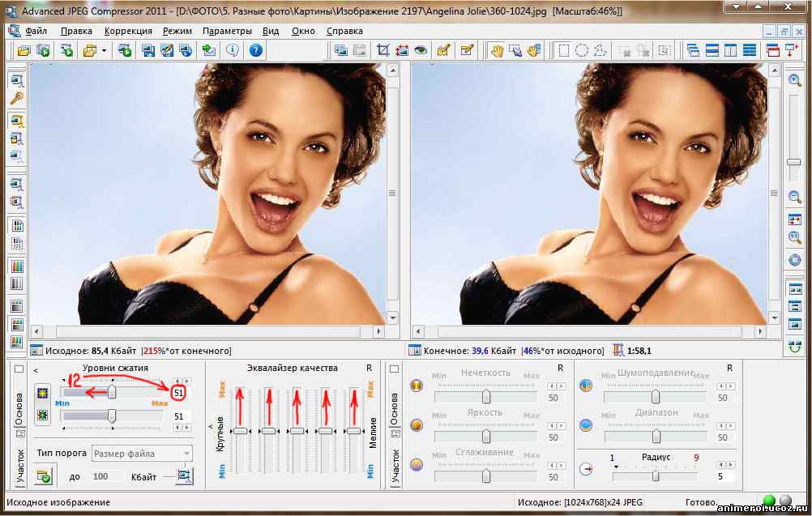Expand the folder toolbar button dropdown arrow
The height and width of the screenshot is (516, 812).
104,50
